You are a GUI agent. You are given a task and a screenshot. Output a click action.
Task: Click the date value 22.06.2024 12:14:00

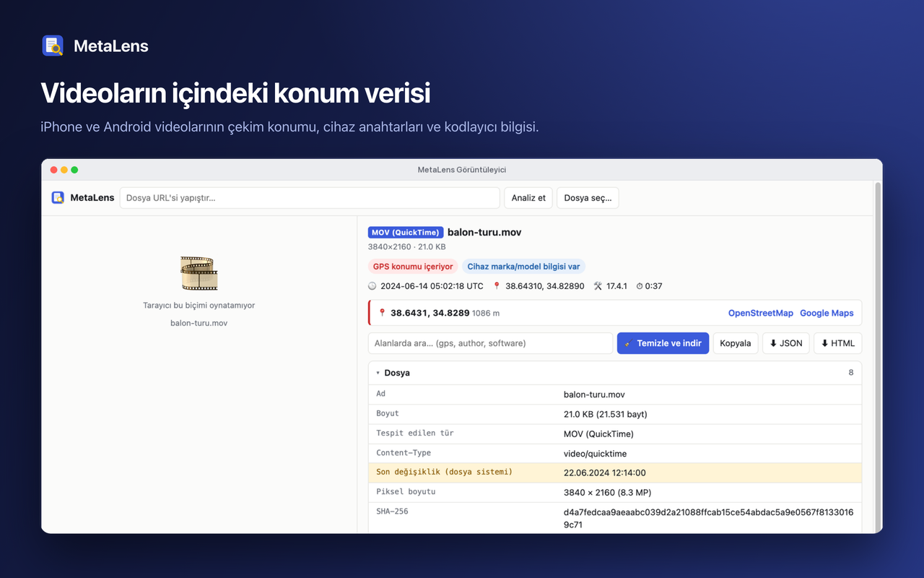click(x=605, y=473)
